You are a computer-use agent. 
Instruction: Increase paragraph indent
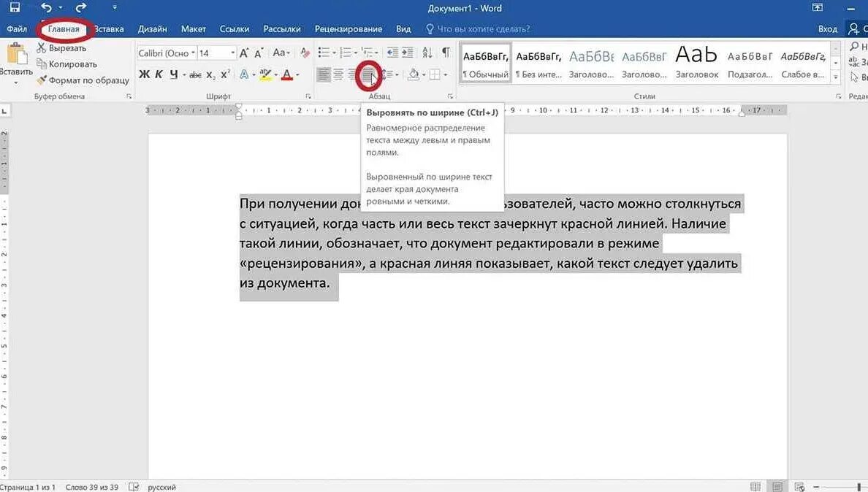(408, 53)
